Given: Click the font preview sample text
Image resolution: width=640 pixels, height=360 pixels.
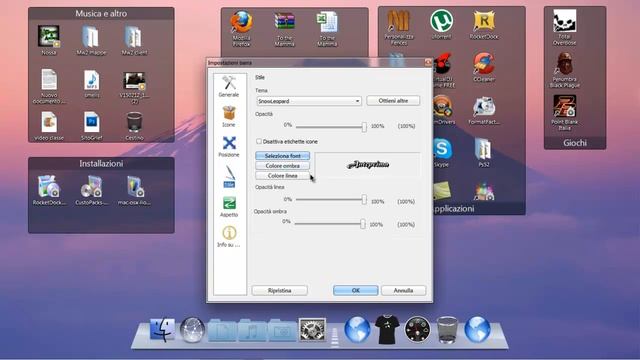Looking at the screenshot, I should (x=368, y=164).
